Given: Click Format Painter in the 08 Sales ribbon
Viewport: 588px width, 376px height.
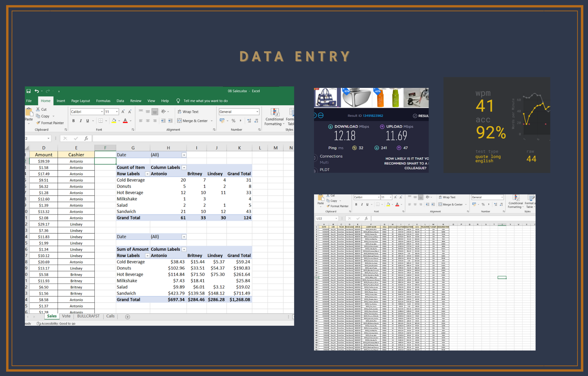Looking at the screenshot, I should (x=50, y=123).
